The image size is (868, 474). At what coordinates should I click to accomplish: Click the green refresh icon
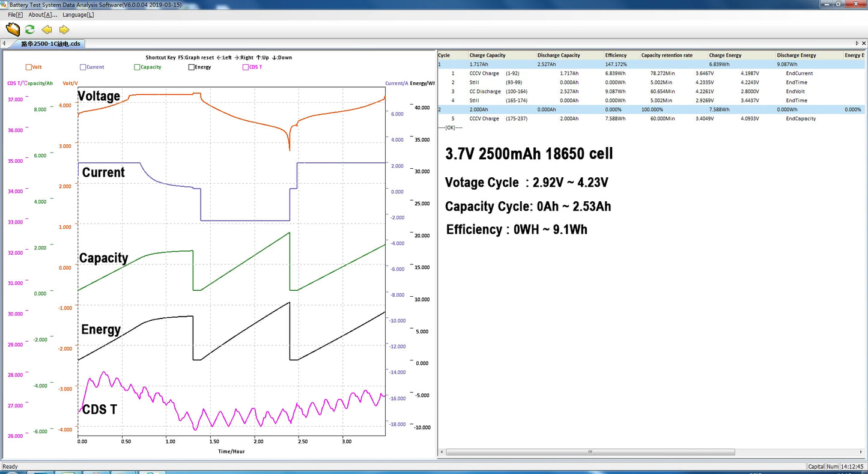point(29,29)
